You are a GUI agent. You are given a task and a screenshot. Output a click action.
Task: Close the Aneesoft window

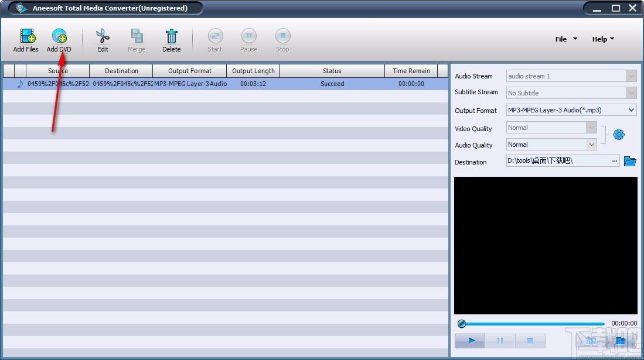633,8
